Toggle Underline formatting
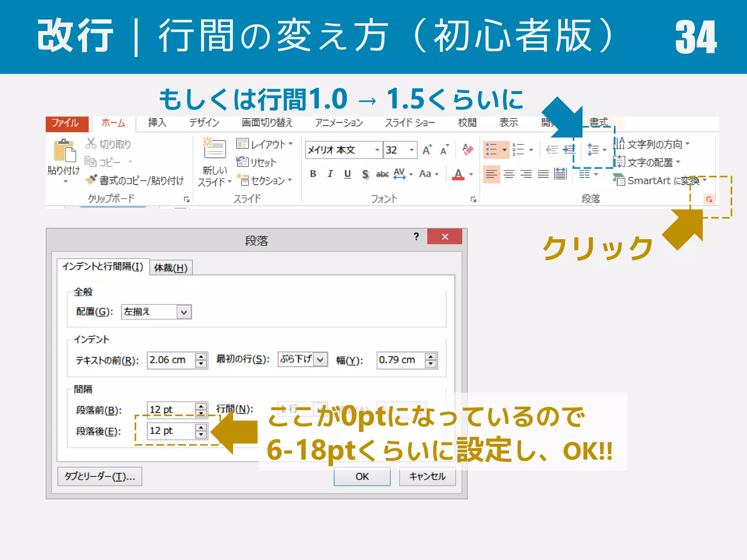The width and height of the screenshot is (747, 560). click(348, 174)
